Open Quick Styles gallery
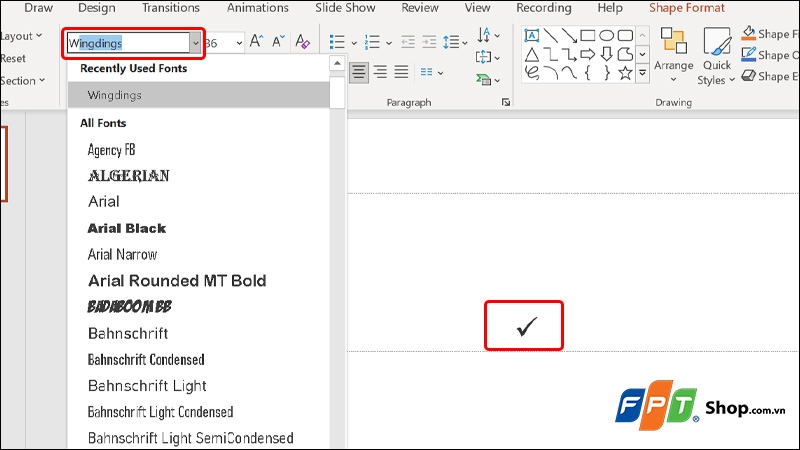Screen dimensions: 800x450 tap(716, 56)
